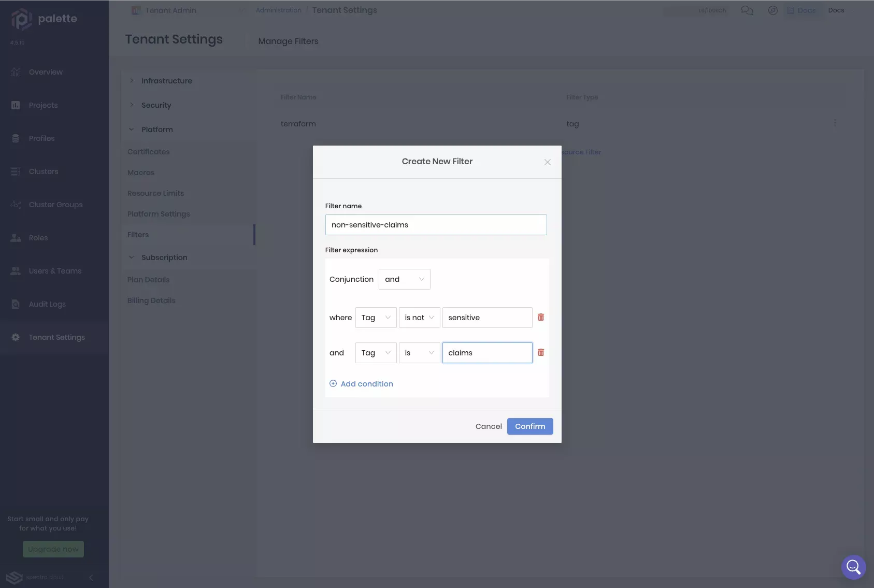Open the chat feedback icon in the header

[748, 10]
